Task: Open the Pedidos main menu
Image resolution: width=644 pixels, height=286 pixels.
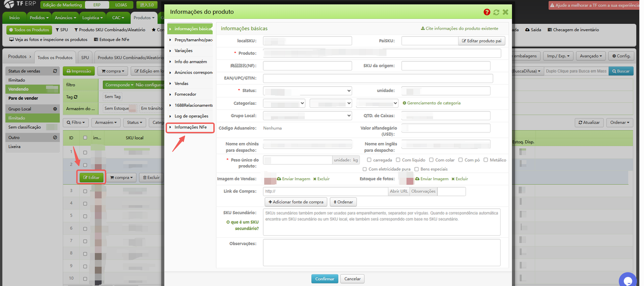Action: click(39, 17)
